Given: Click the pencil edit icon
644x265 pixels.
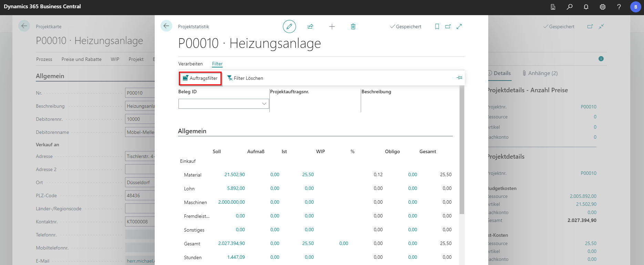Looking at the screenshot, I should pos(289,26).
